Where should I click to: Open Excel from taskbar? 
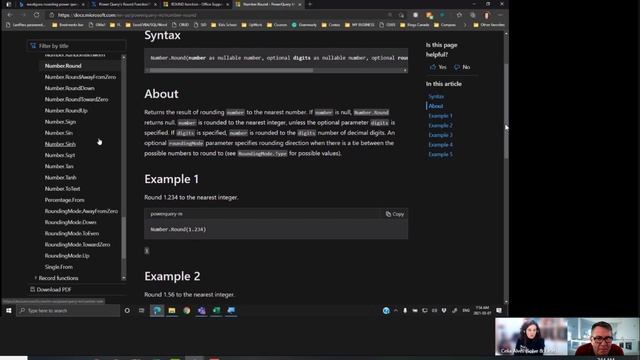(x=216, y=311)
